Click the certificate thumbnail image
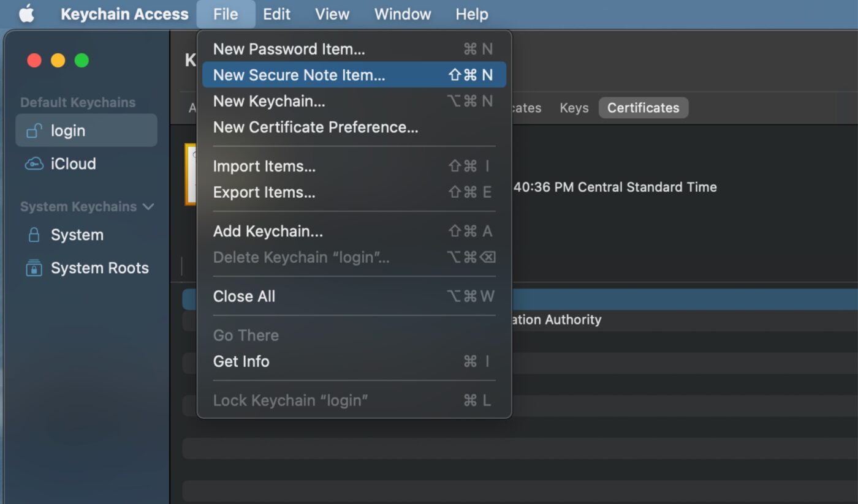The image size is (858, 504). click(190, 175)
